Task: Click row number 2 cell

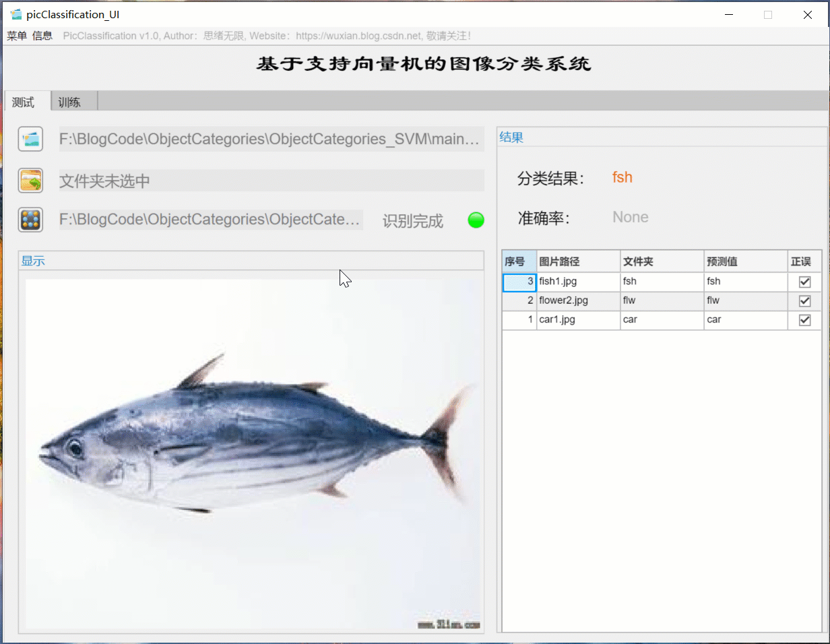Action: 519,300
